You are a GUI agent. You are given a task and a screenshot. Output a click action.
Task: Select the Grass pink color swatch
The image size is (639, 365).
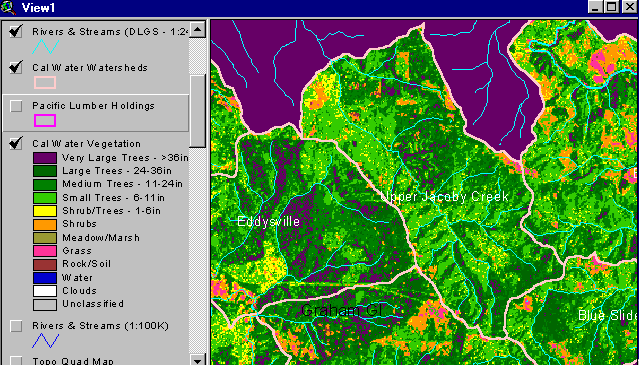[45, 251]
